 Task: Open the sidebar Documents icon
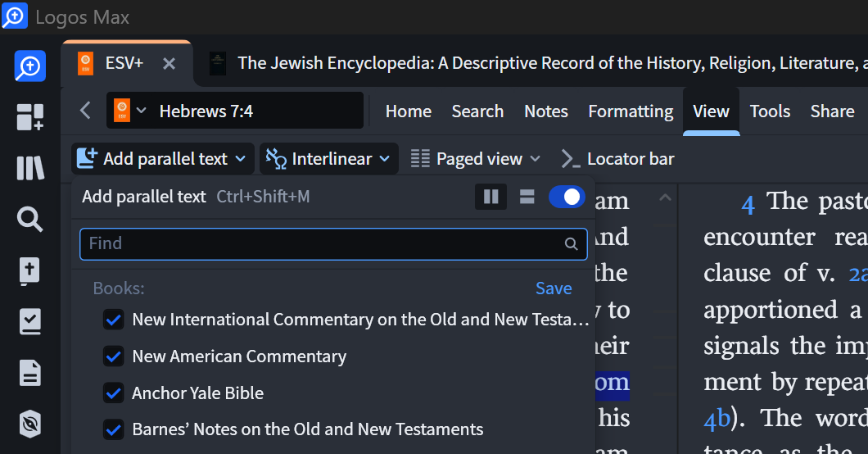[29, 374]
